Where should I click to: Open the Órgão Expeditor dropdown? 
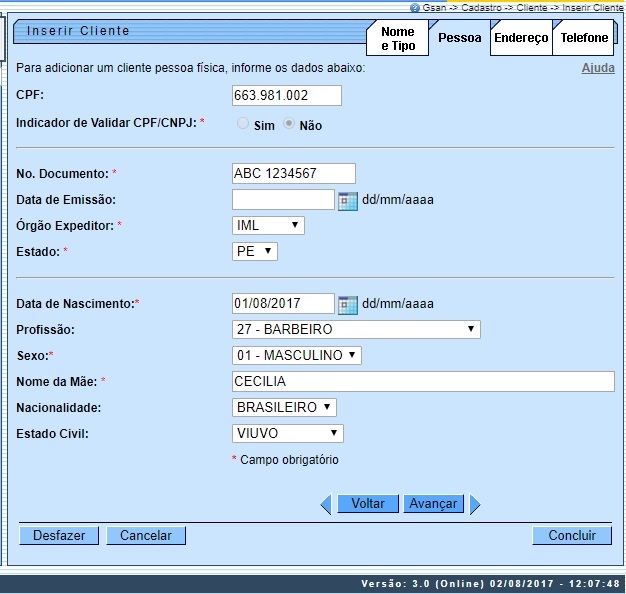267,226
